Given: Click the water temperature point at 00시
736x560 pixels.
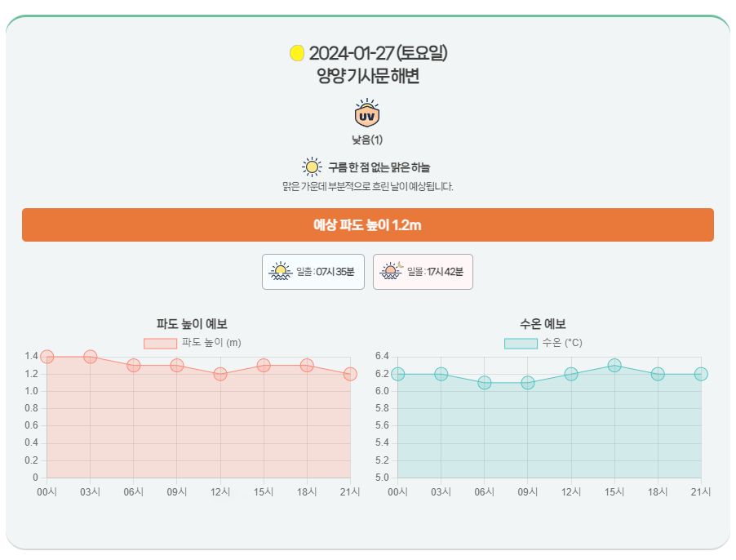Looking at the screenshot, I should (397, 374).
